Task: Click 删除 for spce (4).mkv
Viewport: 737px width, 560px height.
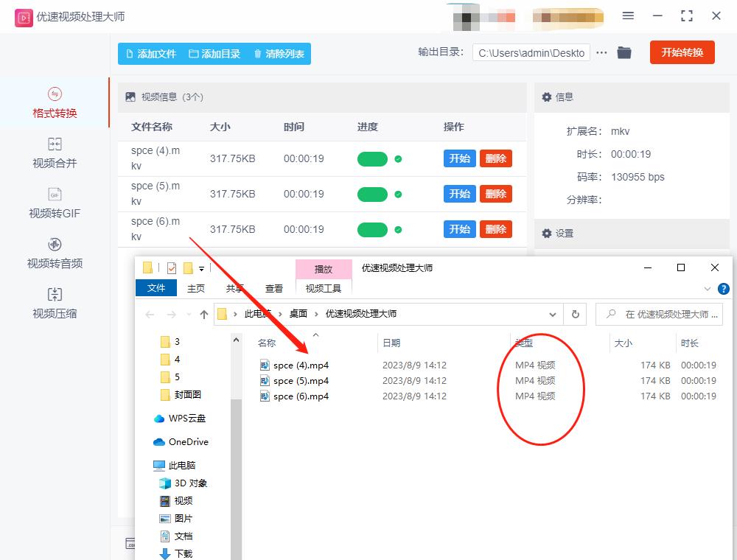Action: pos(495,158)
